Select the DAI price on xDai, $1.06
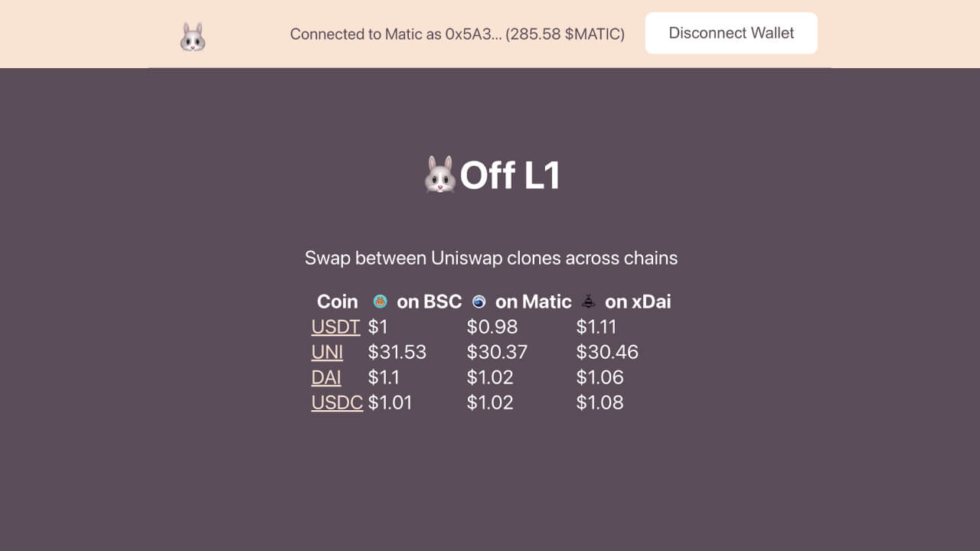 click(599, 377)
